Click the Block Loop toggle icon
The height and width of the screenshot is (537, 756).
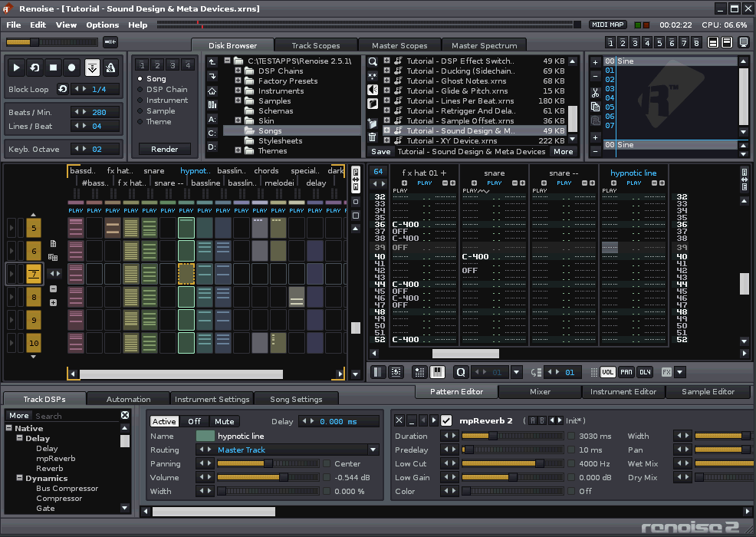(62, 89)
